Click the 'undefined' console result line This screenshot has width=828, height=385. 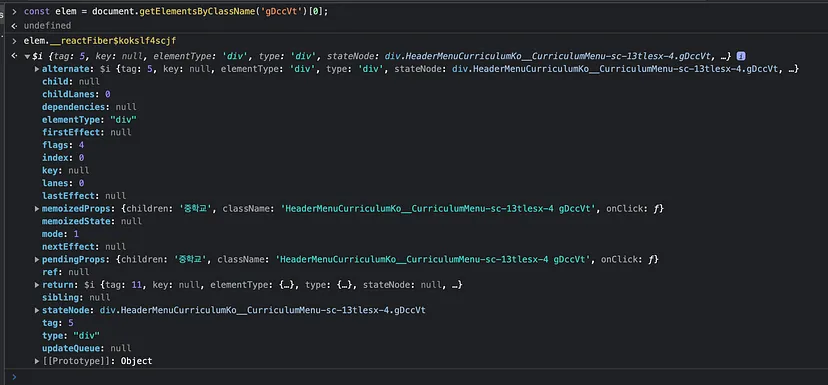click(47, 25)
